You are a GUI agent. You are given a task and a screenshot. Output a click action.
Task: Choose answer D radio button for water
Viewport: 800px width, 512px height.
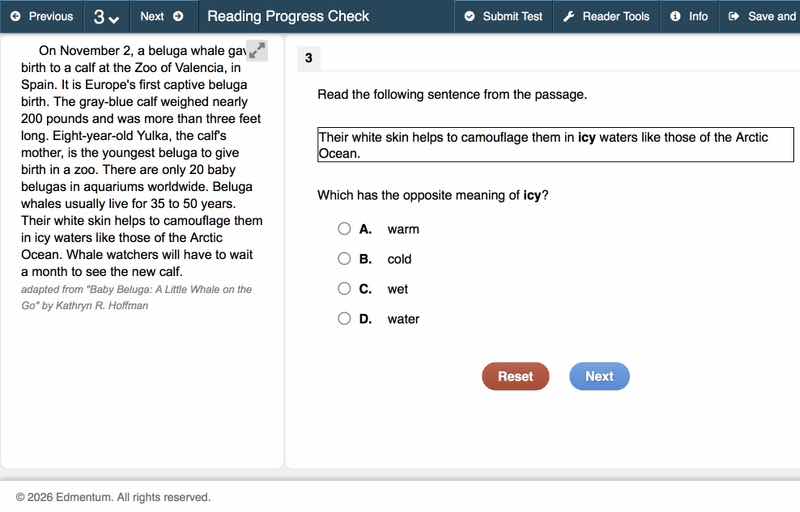point(344,319)
